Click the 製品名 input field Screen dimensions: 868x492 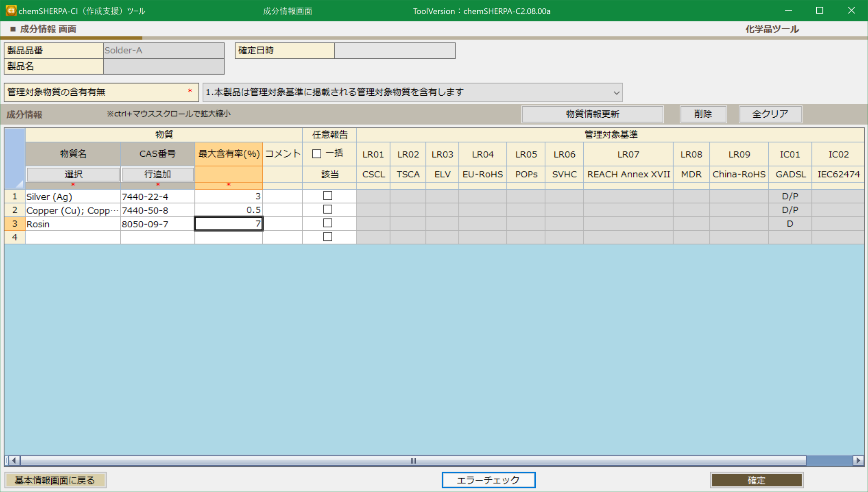click(x=163, y=66)
